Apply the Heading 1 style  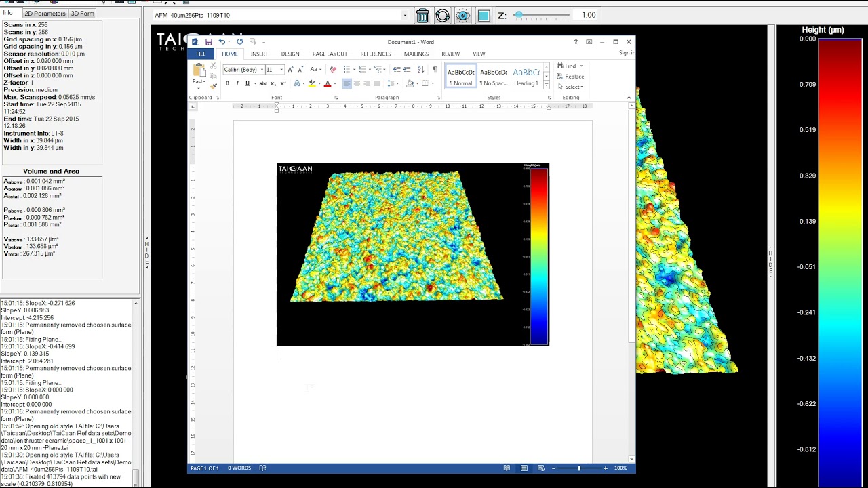526,76
